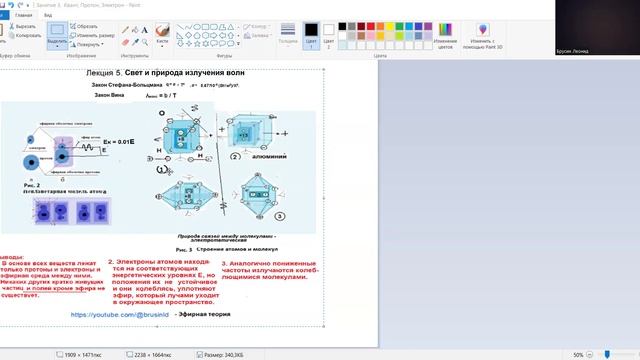Select the Text tool

click(145, 30)
